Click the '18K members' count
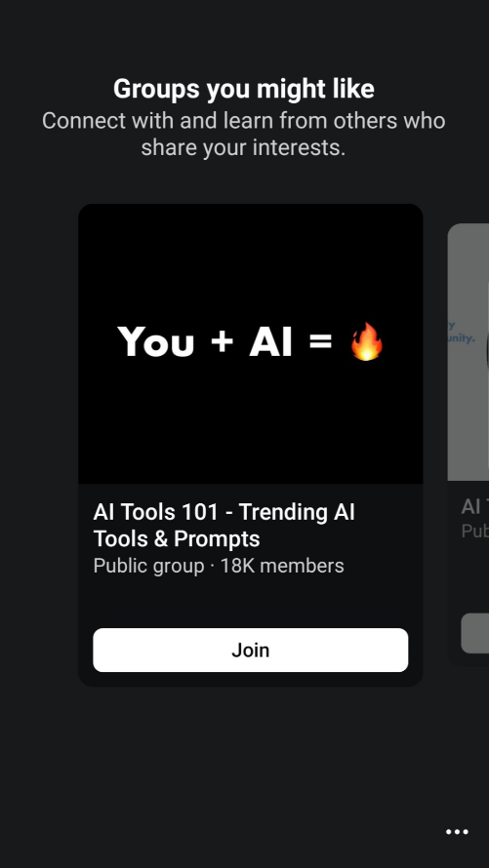This screenshot has width=489, height=868. click(282, 566)
